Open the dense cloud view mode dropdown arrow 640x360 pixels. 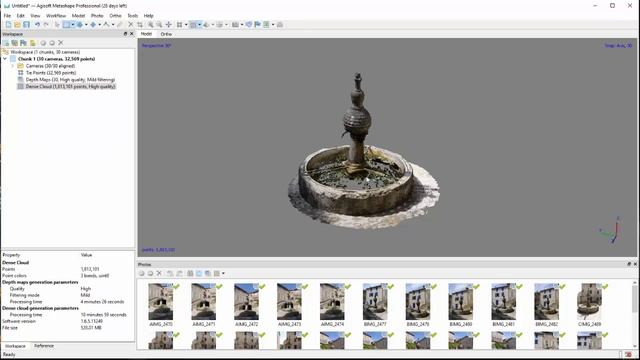coord(200,25)
